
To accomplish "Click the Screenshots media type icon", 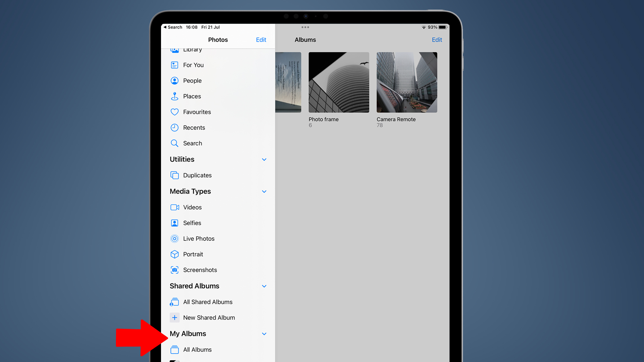I will pos(175,270).
